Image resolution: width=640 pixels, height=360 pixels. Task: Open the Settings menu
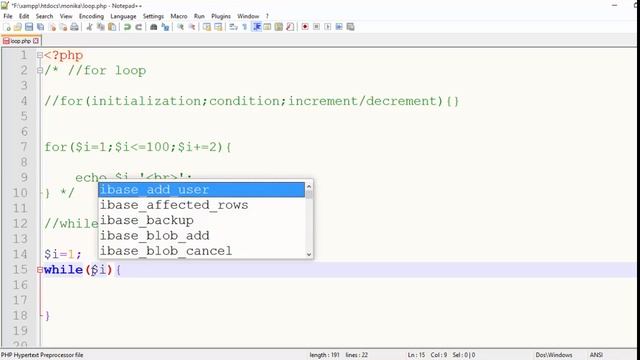click(153, 16)
